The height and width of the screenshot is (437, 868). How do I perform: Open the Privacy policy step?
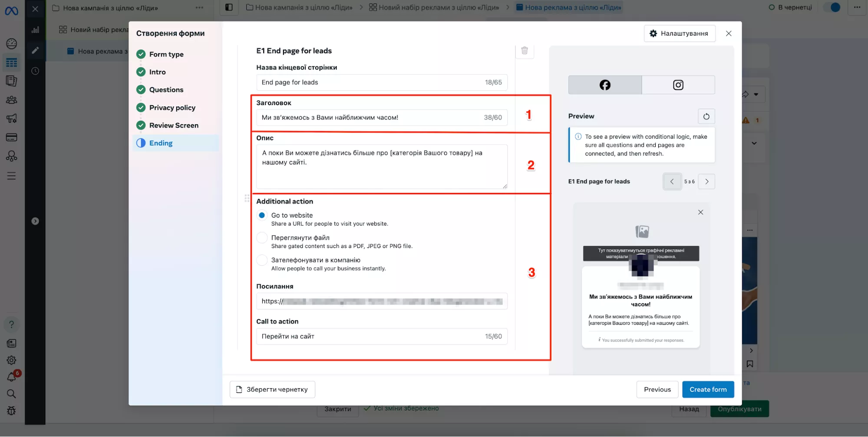click(x=172, y=108)
